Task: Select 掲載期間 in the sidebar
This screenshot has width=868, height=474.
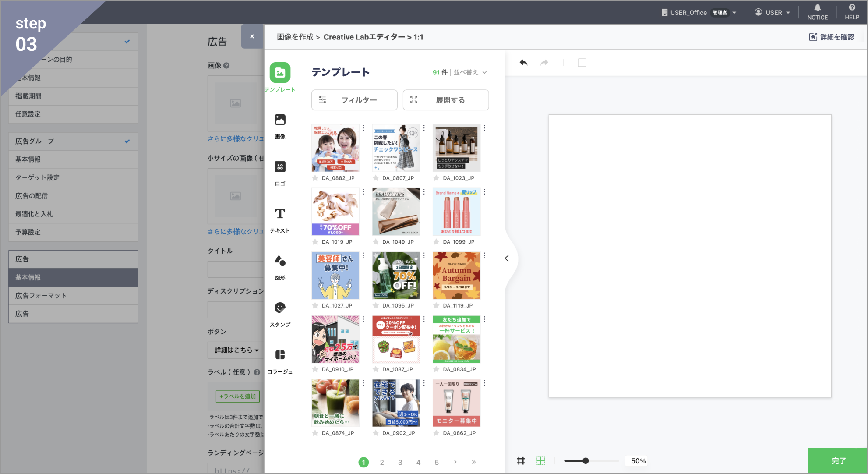Action: pos(73,96)
